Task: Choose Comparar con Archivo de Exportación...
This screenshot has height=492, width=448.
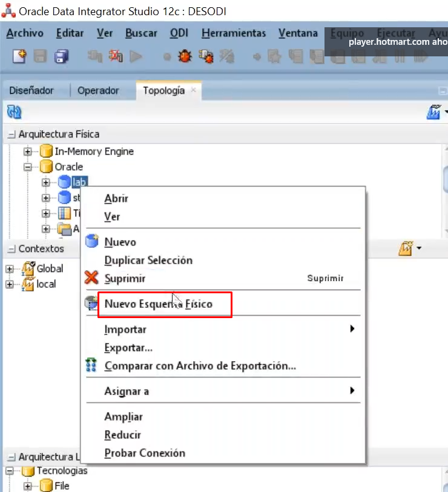Action: (200, 366)
